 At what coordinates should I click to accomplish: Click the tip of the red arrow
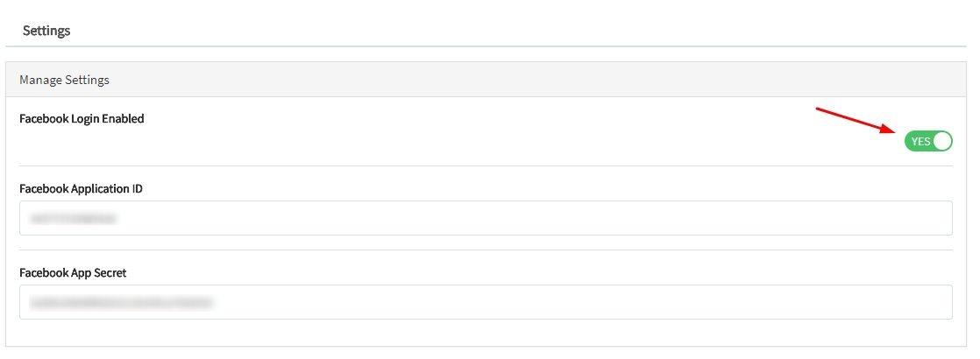click(x=894, y=131)
